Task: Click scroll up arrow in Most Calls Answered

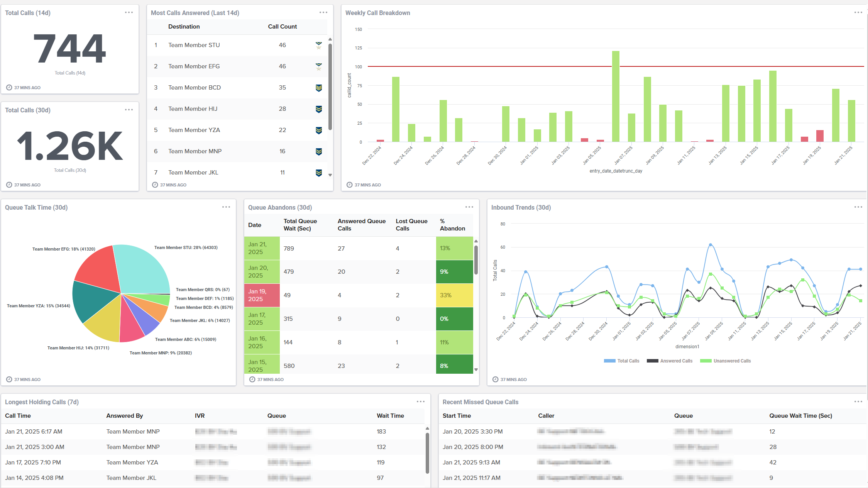Action: click(330, 39)
